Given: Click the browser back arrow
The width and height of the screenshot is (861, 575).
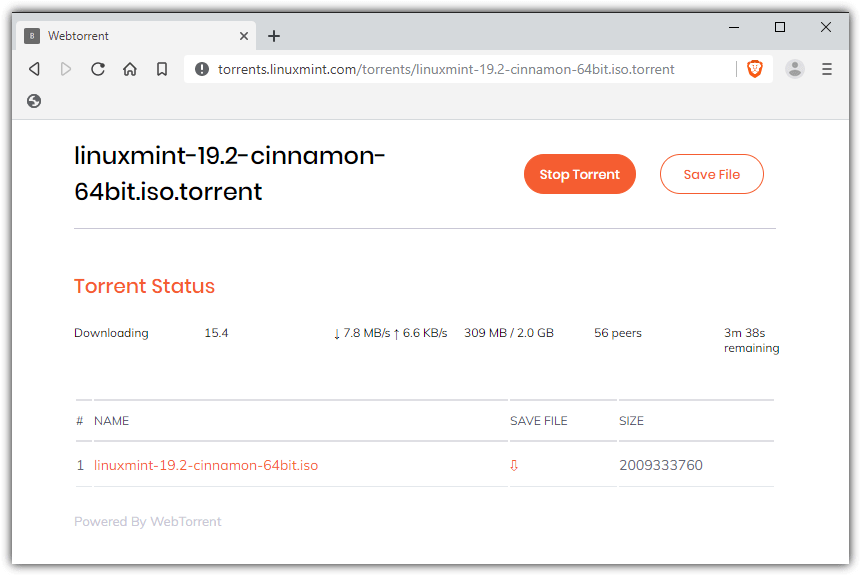Looking at the screenshot, I should [34, 69].
